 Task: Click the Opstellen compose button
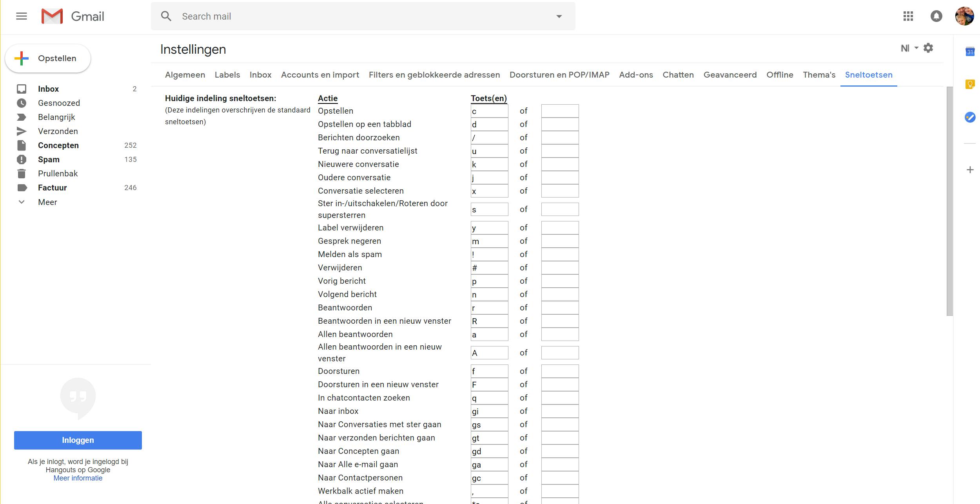48,58
